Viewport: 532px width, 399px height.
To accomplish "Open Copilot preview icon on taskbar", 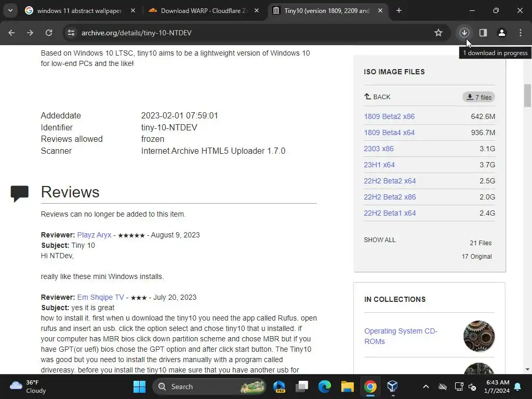I will tap(279, 387).
